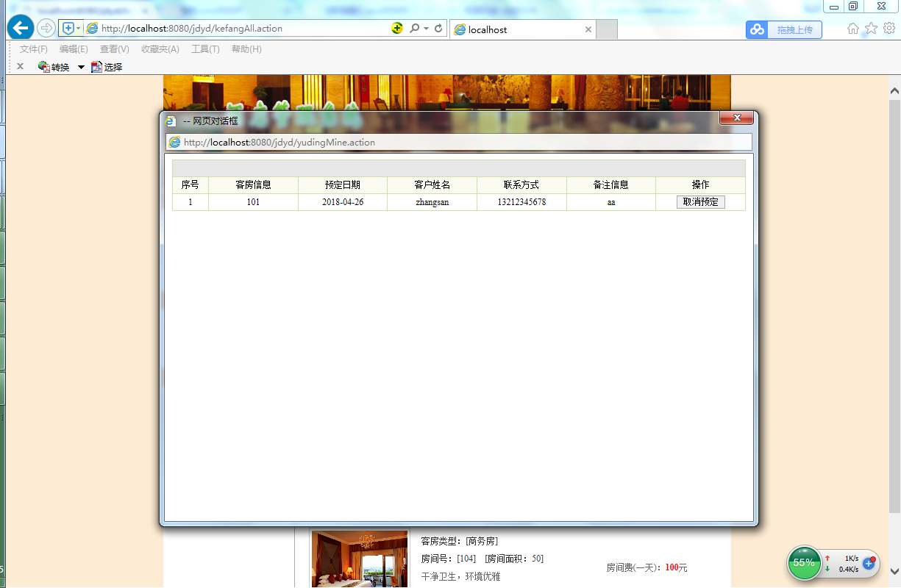Expand the 转换 dropdown arrow
The image size is (901, 588).
[x=81, y=67]
